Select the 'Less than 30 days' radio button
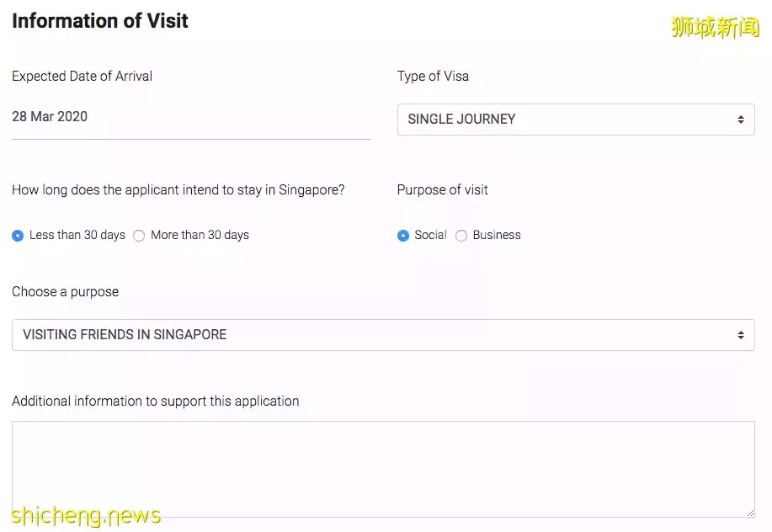Image resolution: width=772 pixels, height=532 pixels. tap(18, 236)
